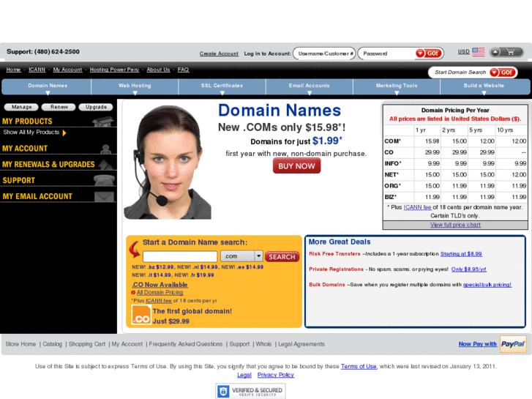
Task: Click the special bulk pricing link
Action: [x=487, y=285]
